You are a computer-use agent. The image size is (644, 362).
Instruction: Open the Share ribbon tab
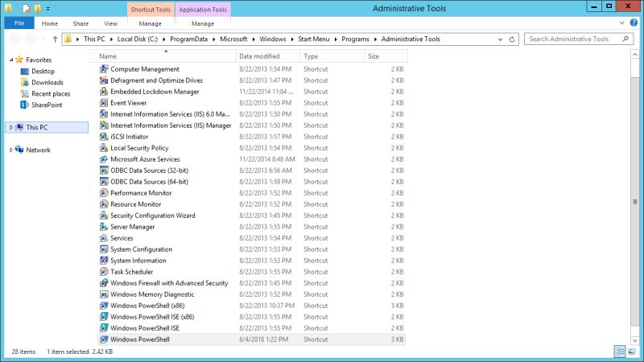coord(80,23)
